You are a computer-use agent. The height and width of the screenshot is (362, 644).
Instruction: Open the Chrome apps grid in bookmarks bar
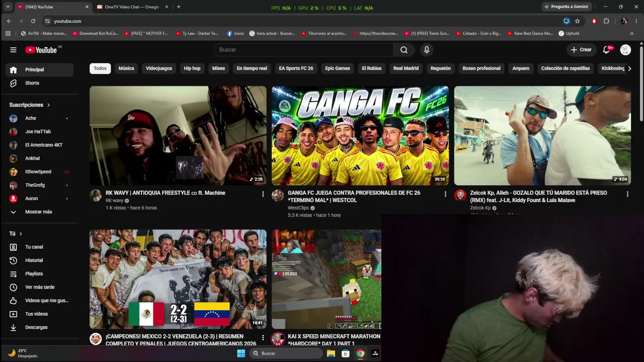(8, 34)
